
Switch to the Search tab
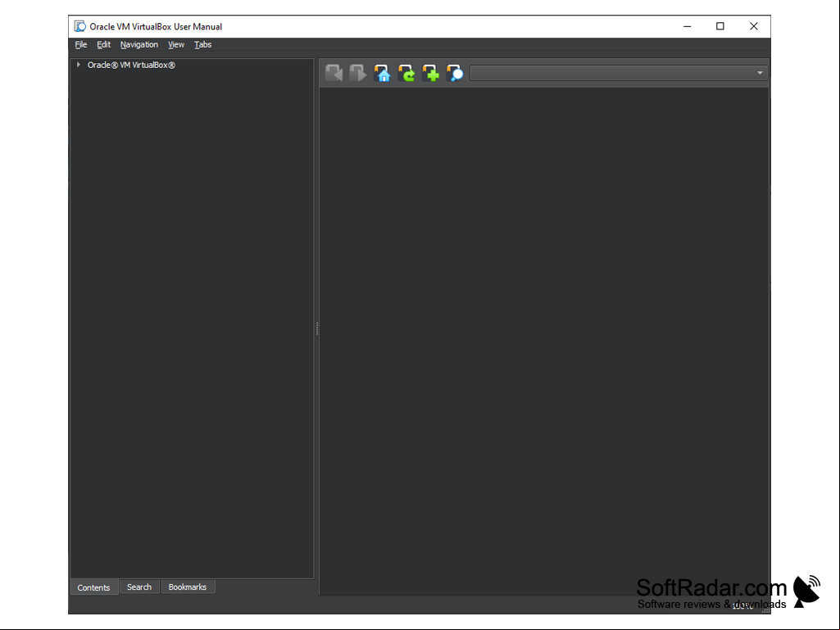[139, 587]
